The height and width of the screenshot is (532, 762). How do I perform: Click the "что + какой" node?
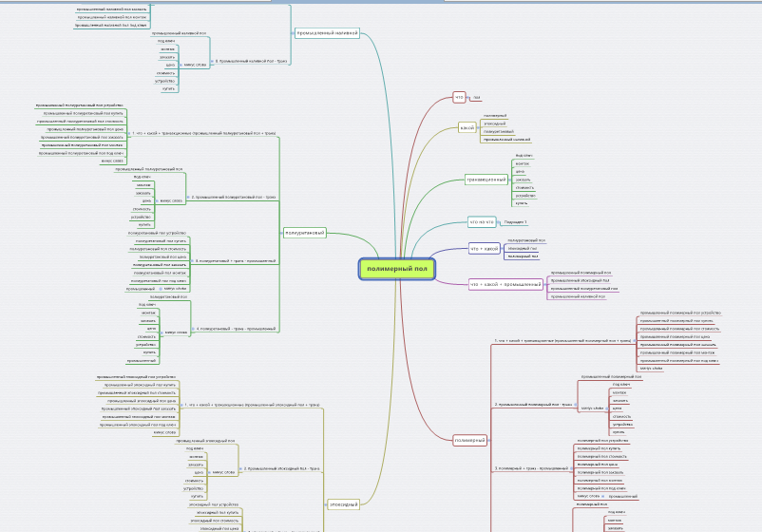pyautogui.click(x=484, y=249)
